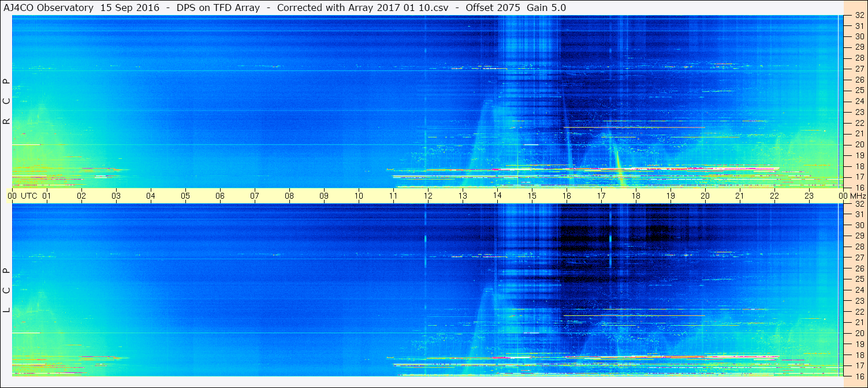Click 'Corrected with Array 2017 01 10.csv' text
The width and height of the screenshot is (868, 388).
click(x=363, y=8)
